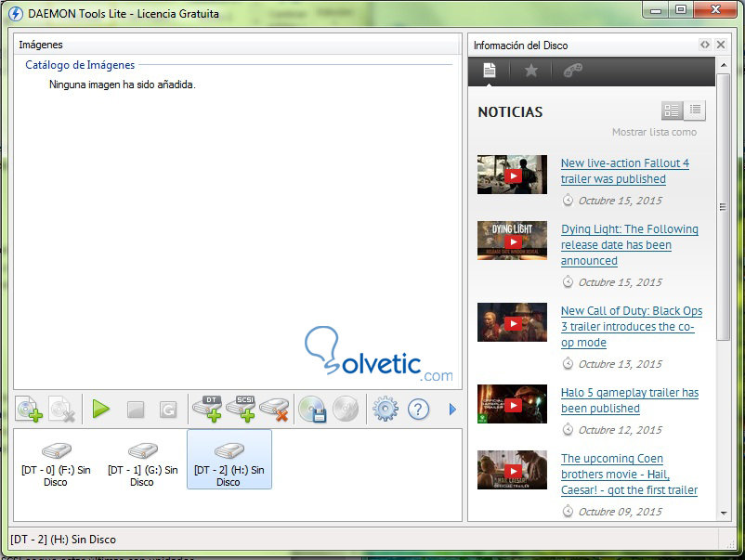Open Preferences gear icon
745x560 pixels.
tap(386, 409)
